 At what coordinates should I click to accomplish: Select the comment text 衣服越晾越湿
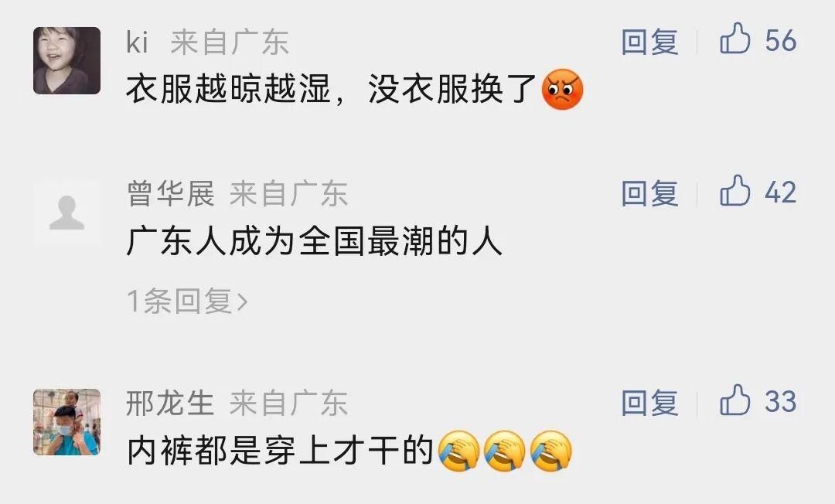coord(229,88)
